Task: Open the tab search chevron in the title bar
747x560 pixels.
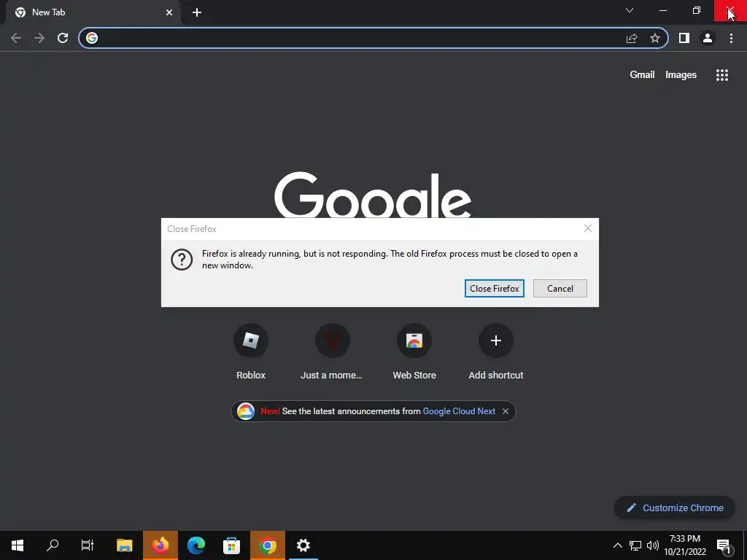Action: [x=630, y=10]
